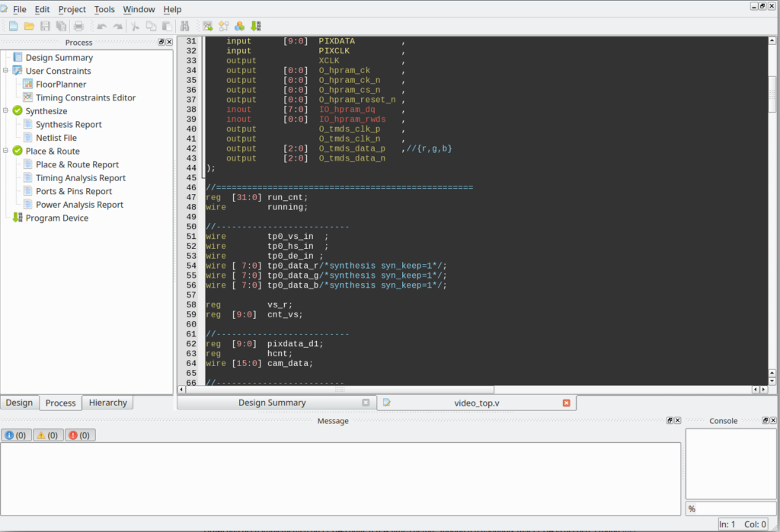The width and height of the screenshot is (780, 532).
Task: Switch to the Design tab
Action: (x=19, y=403)
